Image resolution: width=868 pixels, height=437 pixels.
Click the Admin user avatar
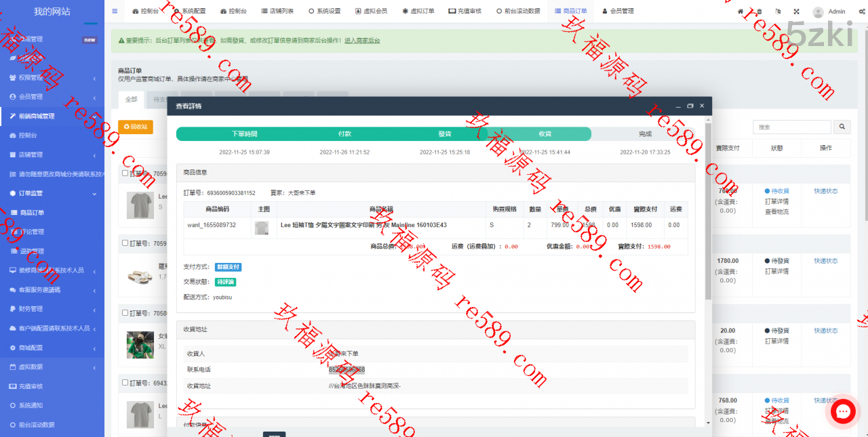pos(818,12)
